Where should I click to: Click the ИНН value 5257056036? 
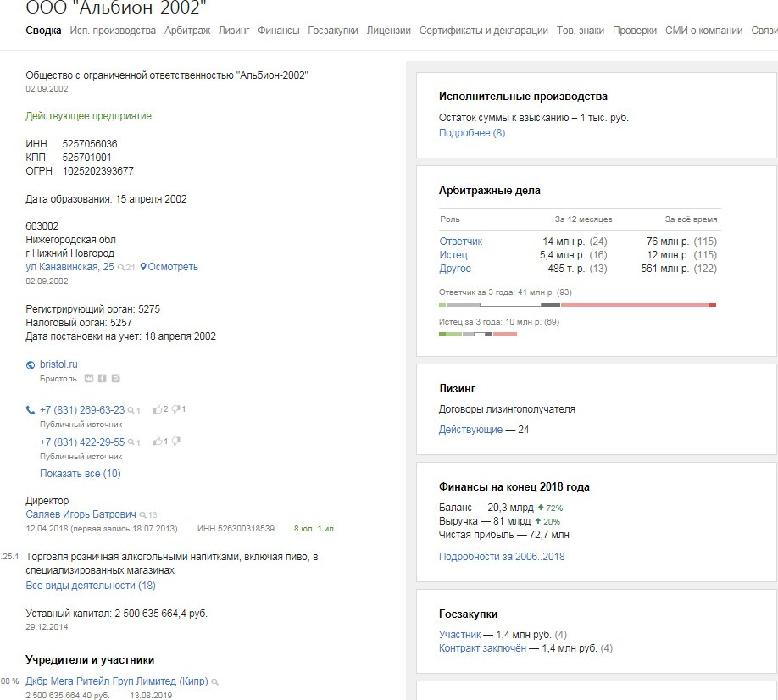click(90, 144)
